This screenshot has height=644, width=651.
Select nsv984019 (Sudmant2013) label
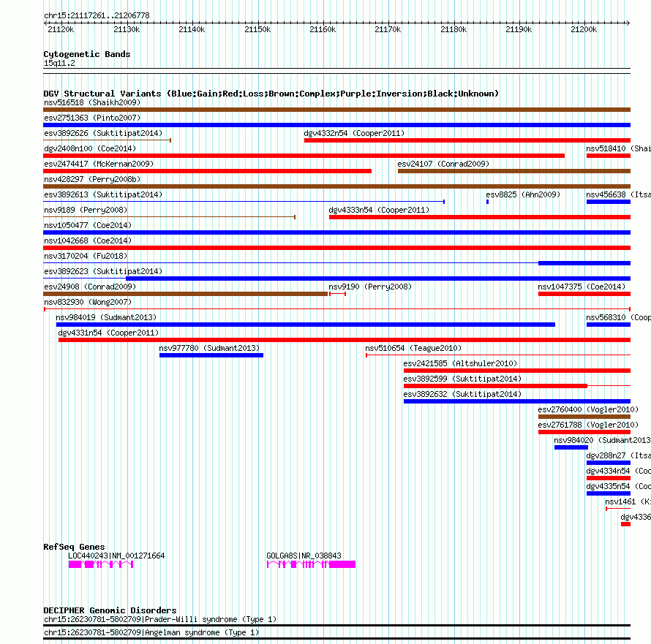coord(106,317)
